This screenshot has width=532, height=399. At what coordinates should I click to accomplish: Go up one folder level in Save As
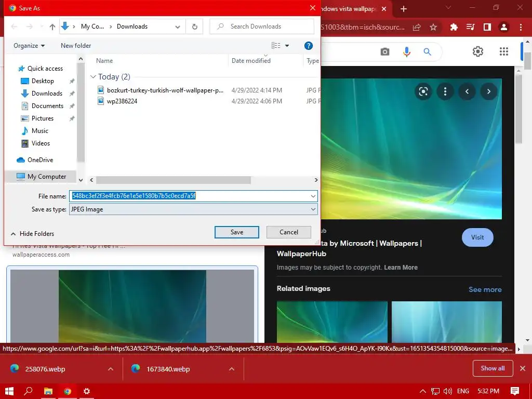[52, 26]
